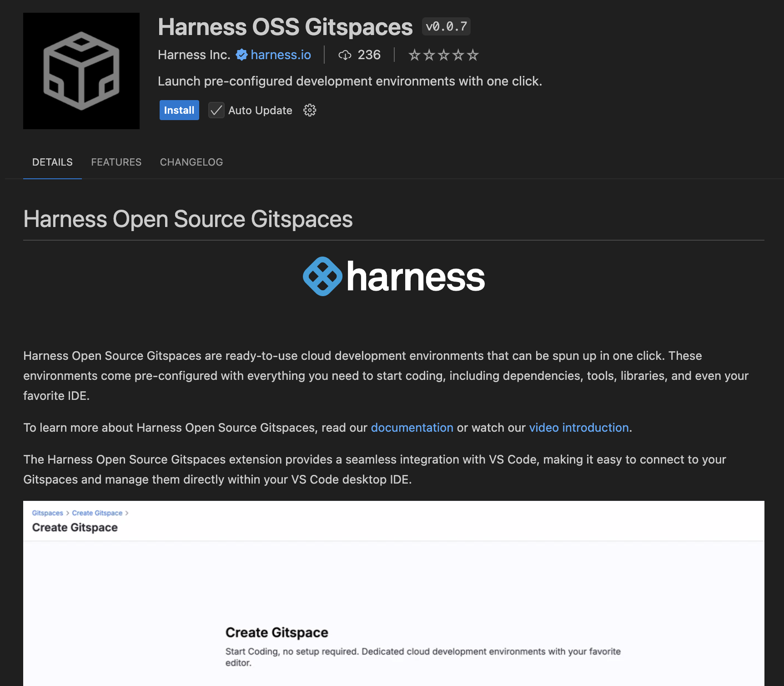The height and width of the screenshot is (686, 784).
Task: Click the five-star rating
Action: [x=443, y=55]
